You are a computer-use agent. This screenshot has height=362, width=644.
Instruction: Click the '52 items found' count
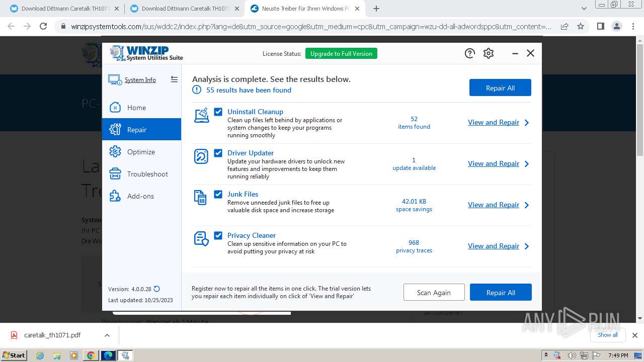(x=414, y=123)
